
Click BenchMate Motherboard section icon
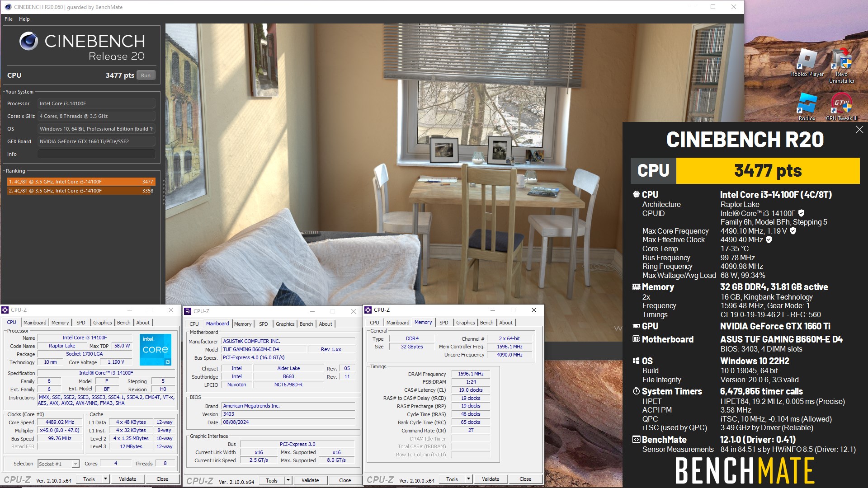click(x=636, y=339)
